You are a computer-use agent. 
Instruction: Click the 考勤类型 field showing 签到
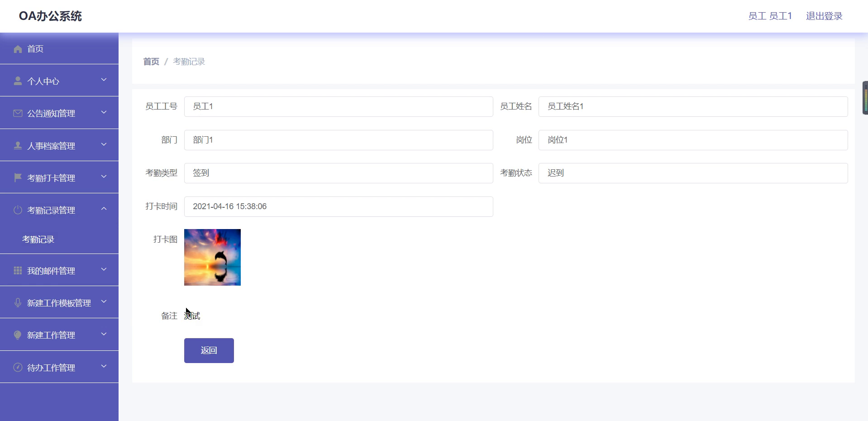tap(339, 173)
